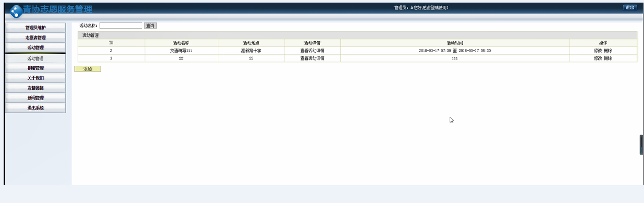Open the 友情链接 menu

click(35, 88)
